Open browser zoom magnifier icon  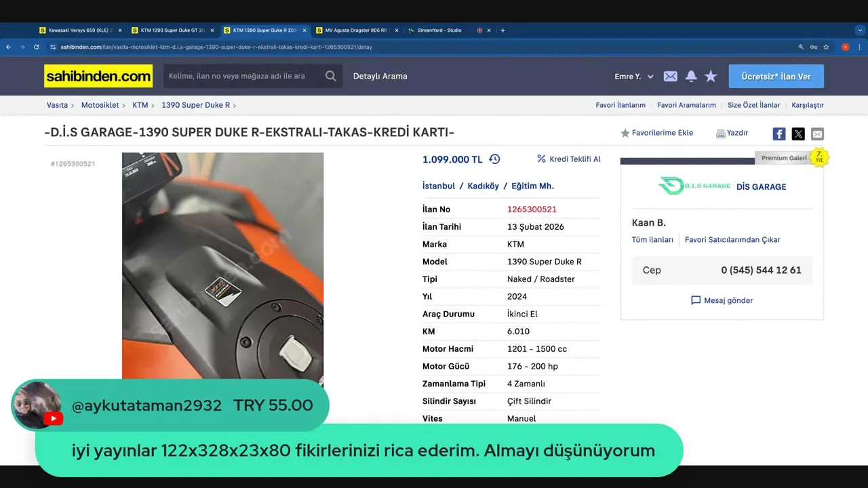[x=802, y=47]
